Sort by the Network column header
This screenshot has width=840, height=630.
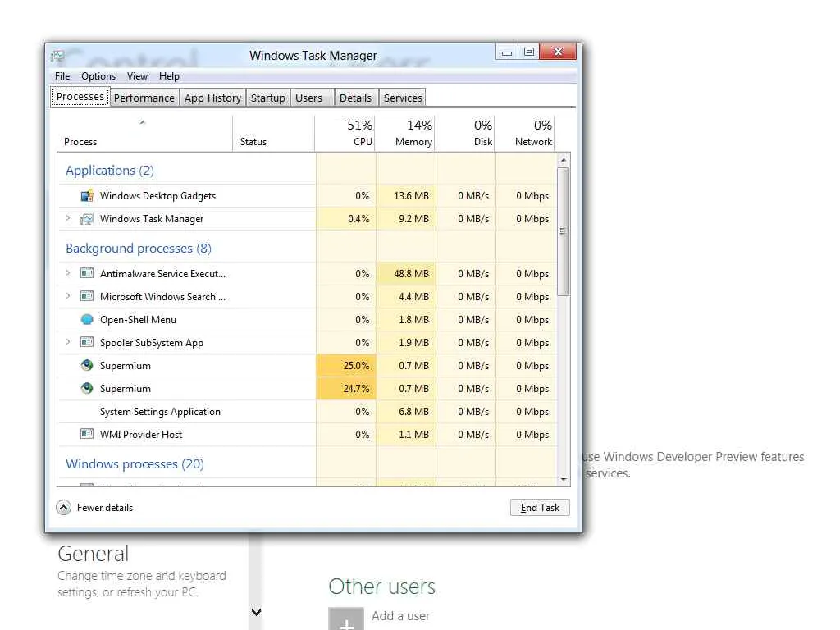(525, 133)
